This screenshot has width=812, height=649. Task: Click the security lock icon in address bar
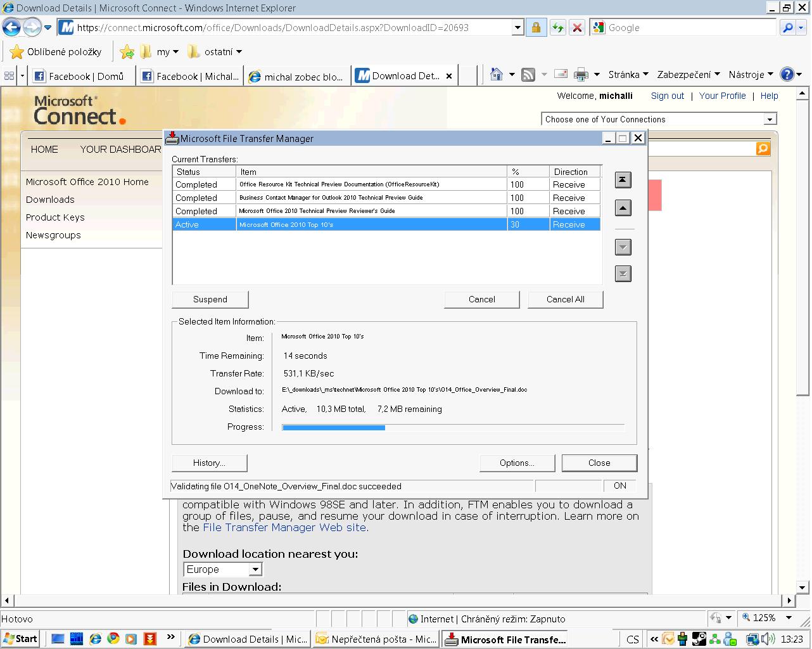536,28
